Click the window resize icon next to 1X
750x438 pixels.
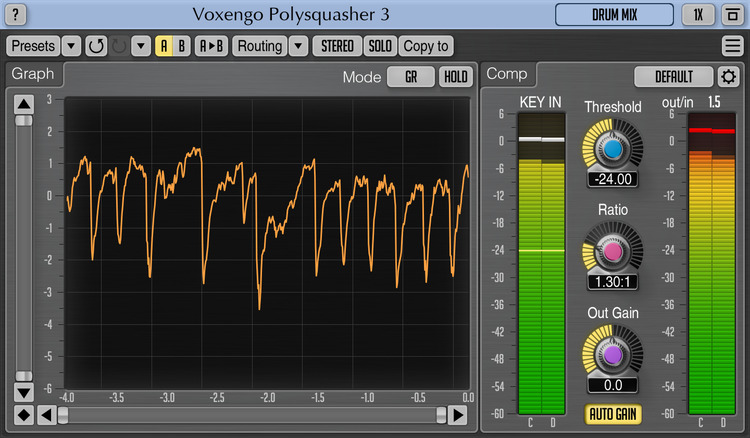point(732,15)
